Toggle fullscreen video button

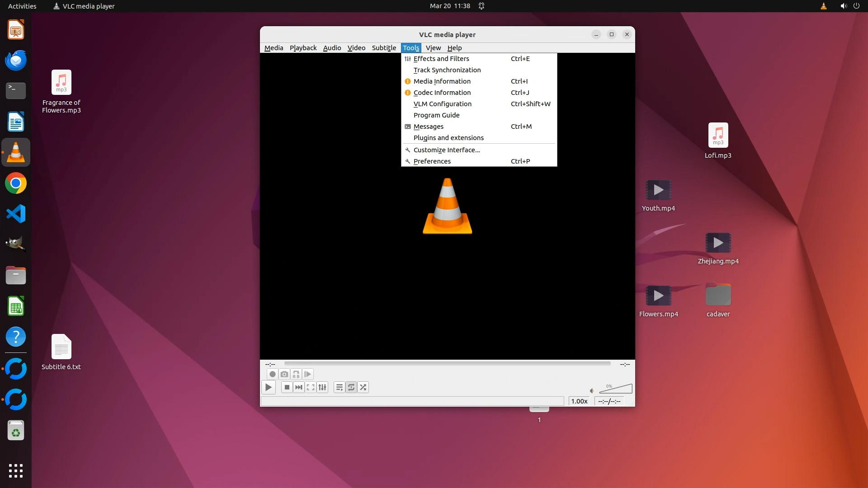point(311,387)
